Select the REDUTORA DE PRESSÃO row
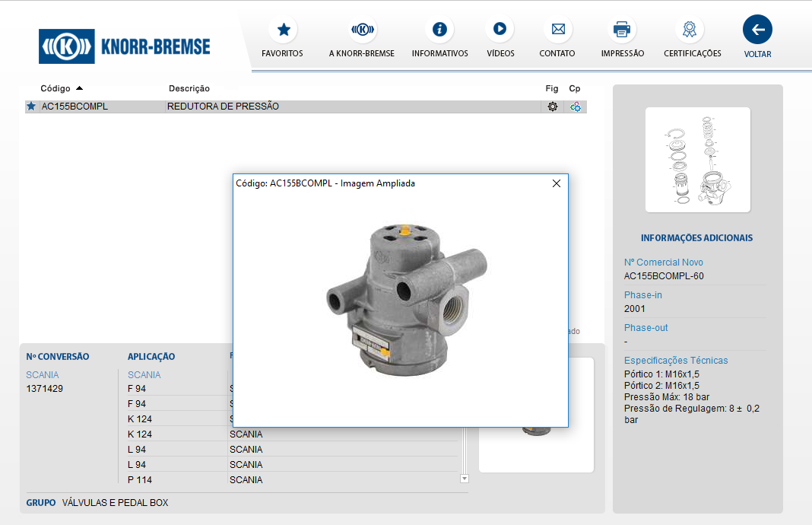The width and height of the screenshot is (812, 525). [223, 107]
